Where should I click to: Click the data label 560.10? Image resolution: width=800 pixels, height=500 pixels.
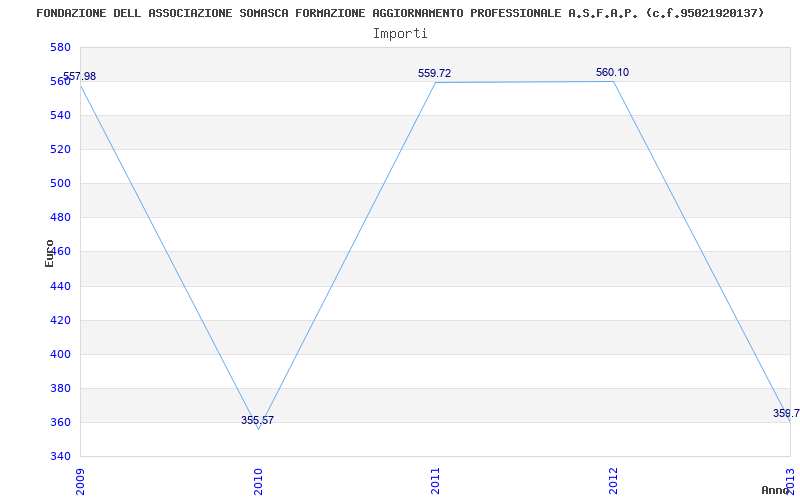[612, 72]
